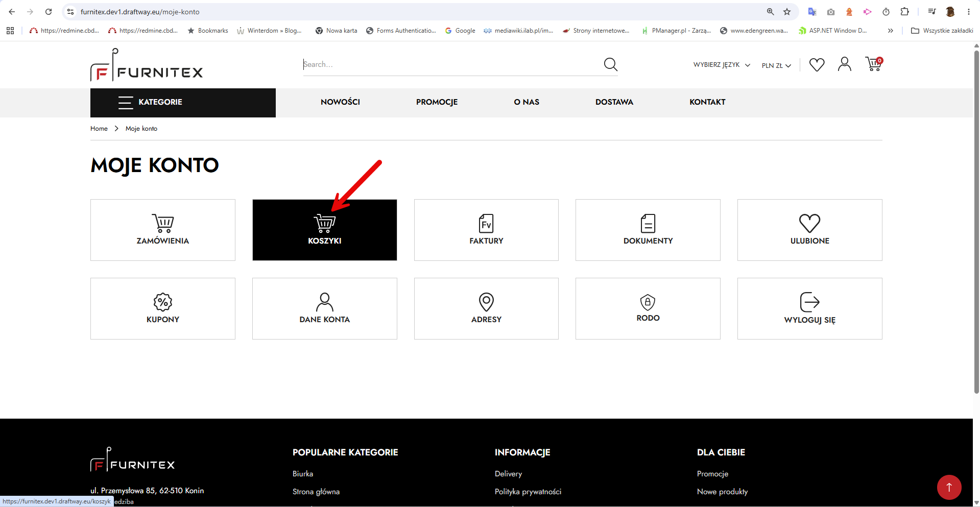Image resolution: width=980 pixels, height=507 pixels.
Task: Click the user account icon in header
Action: (x=845, y=64)
